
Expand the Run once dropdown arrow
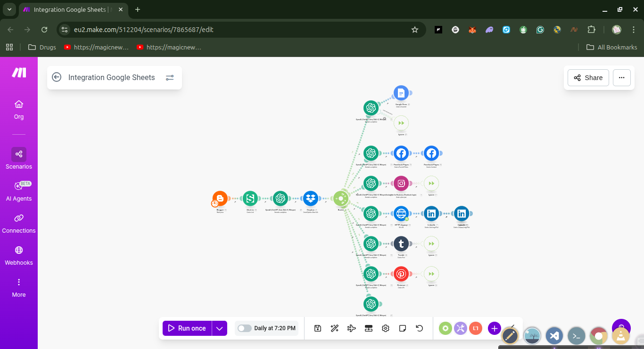[219, 328]
